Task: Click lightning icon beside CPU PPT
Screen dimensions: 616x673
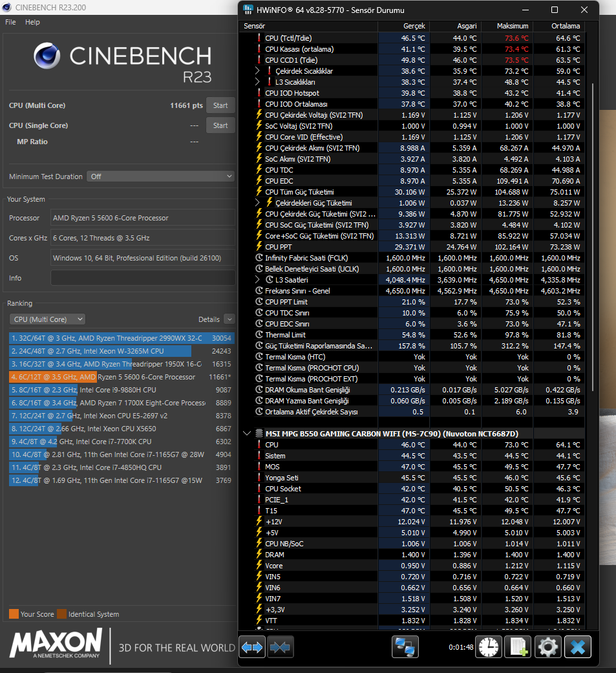Action: (x=259, y=247)
